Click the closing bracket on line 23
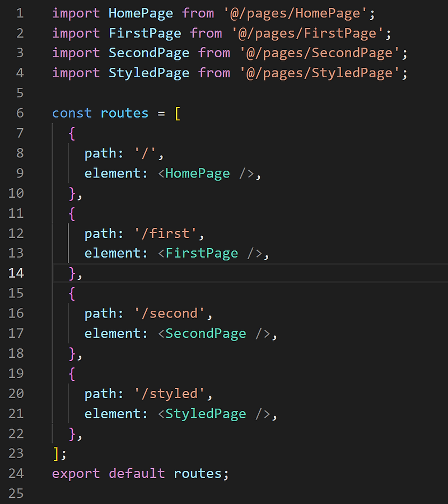448x504 pixels. click(55, 453)
